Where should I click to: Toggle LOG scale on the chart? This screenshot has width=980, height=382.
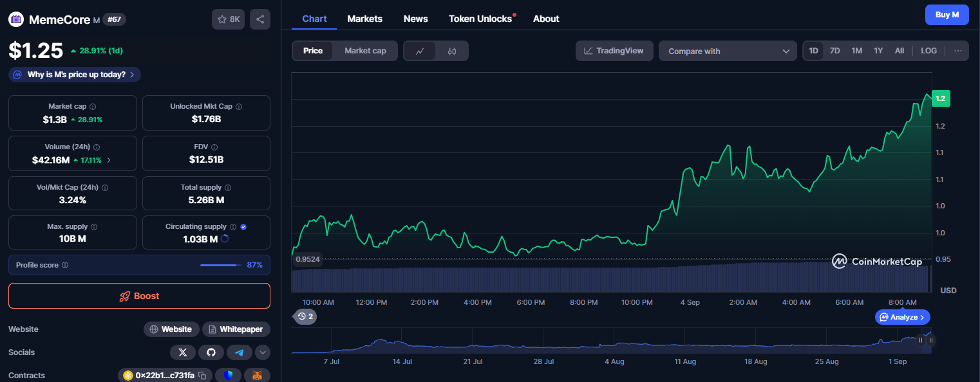pyautogui.click(x=928, y=51)
